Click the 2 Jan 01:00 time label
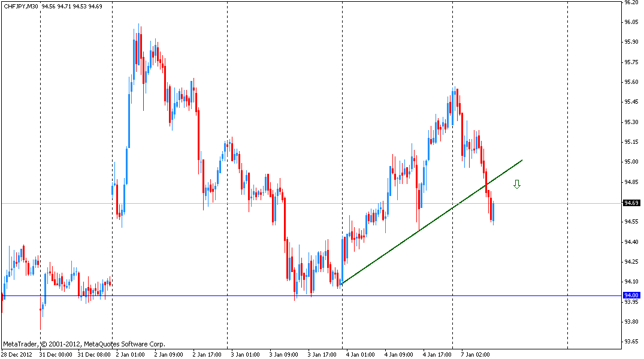 (130, 354)
